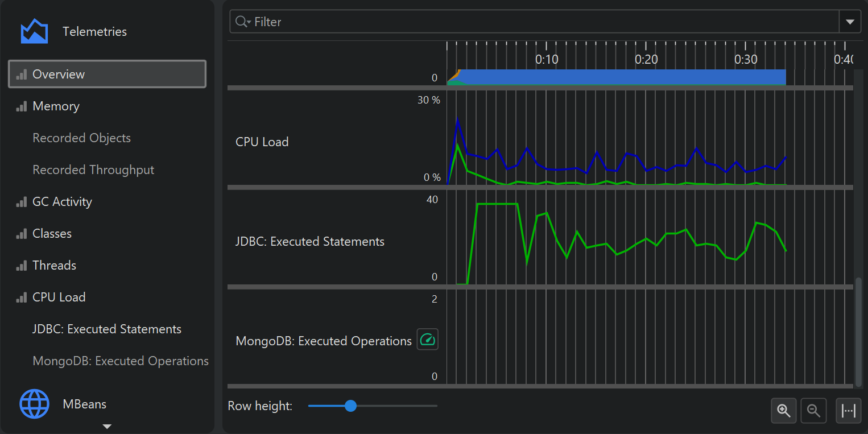Click the zoom in magnifier button

click(x=784, y=411)
